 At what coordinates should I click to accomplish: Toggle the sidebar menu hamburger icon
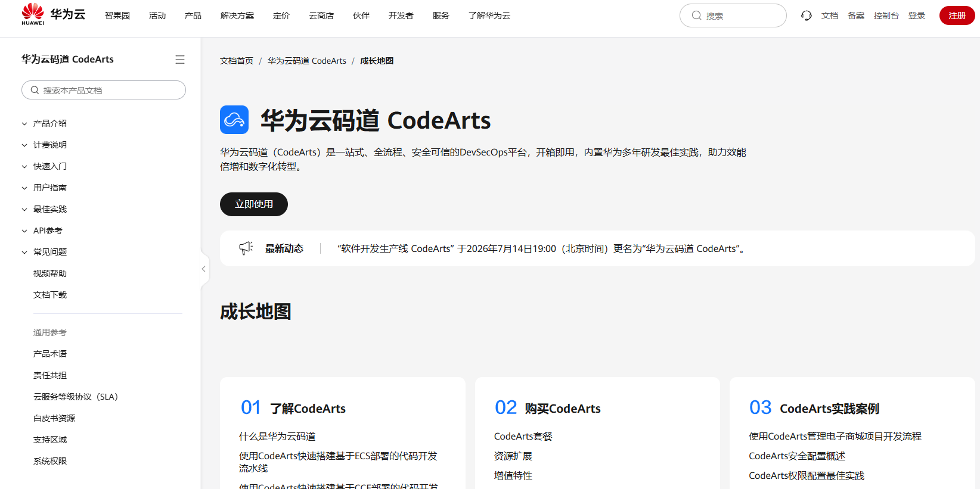(180, 60)
